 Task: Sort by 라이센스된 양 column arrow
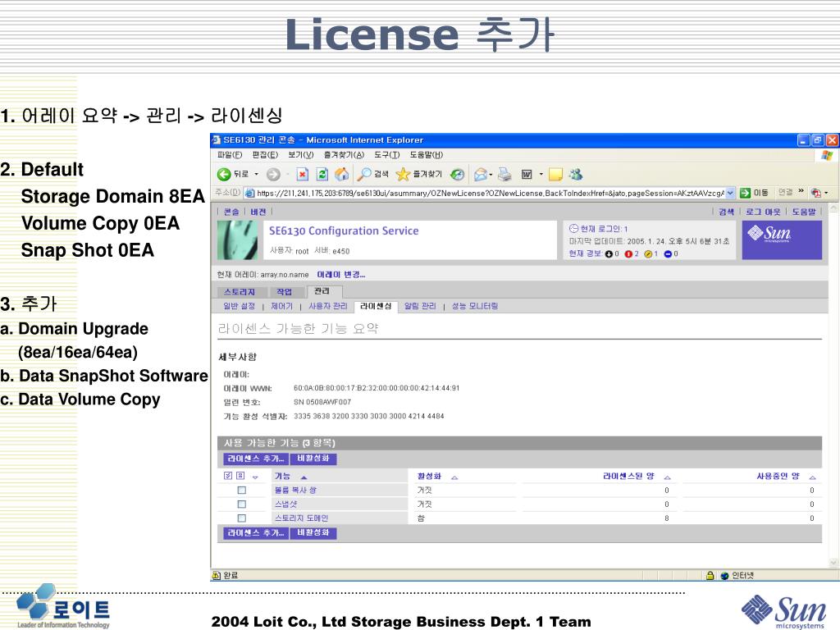pyautogui.click(x=667, y=477)
